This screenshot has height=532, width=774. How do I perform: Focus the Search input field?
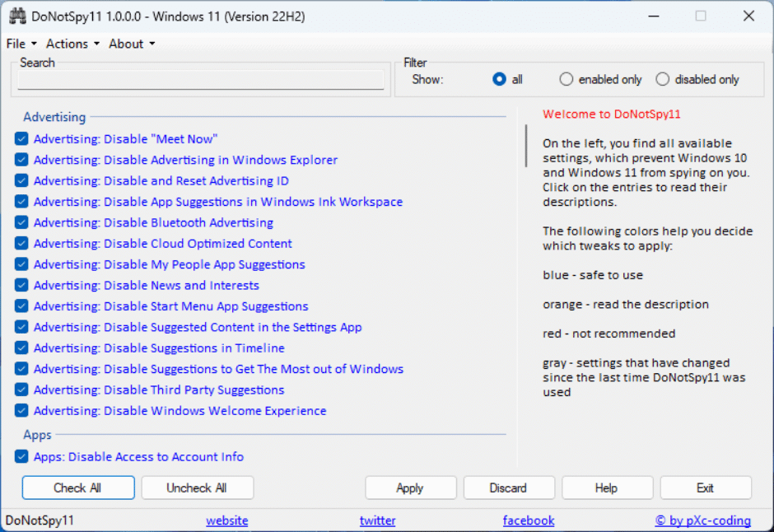click(200, 80)
